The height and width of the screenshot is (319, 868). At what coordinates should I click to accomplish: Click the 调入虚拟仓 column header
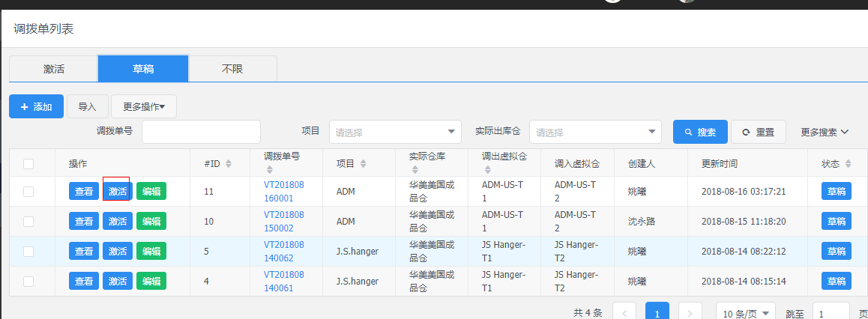click(x=577, y=164)
